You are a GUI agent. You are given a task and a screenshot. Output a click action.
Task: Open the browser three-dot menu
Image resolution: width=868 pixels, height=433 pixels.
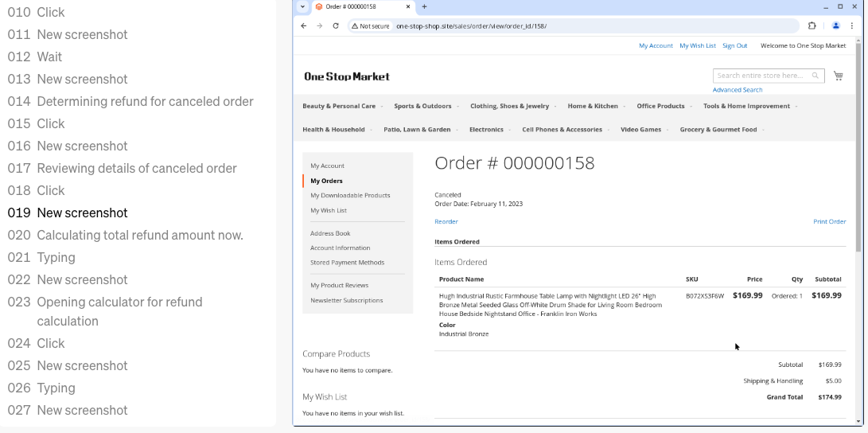pyautogui.click(x=852, y=26)
